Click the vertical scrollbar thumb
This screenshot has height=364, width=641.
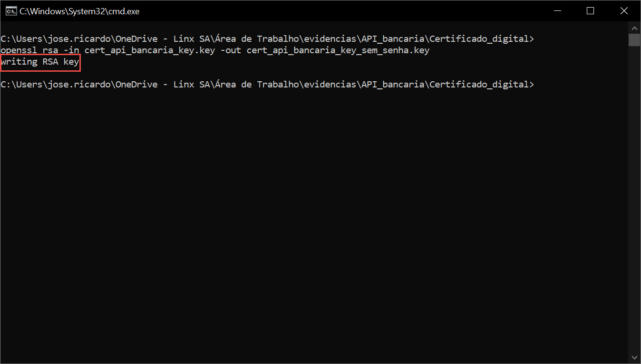(634, 39)
